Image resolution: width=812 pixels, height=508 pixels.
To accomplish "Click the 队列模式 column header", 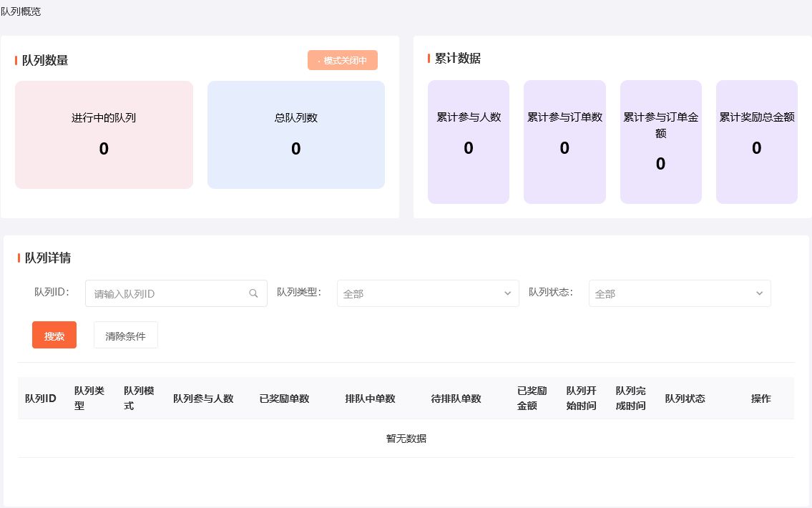I will point(139,399).
